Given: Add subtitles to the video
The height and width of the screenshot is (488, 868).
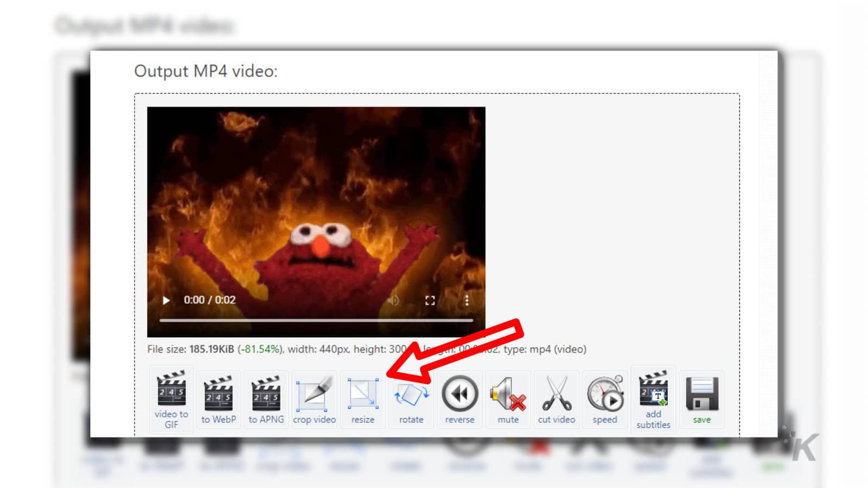Looking at the screenshot, I should point(653,400).
